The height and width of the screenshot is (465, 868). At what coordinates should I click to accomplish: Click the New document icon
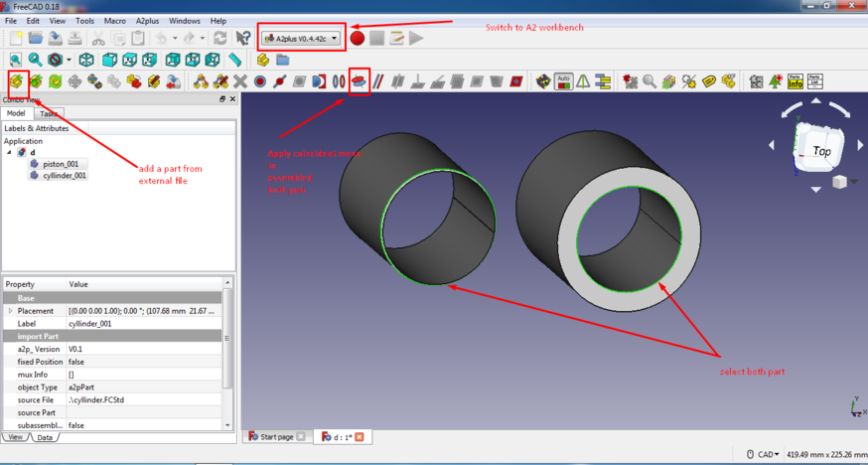coord(16,38)
